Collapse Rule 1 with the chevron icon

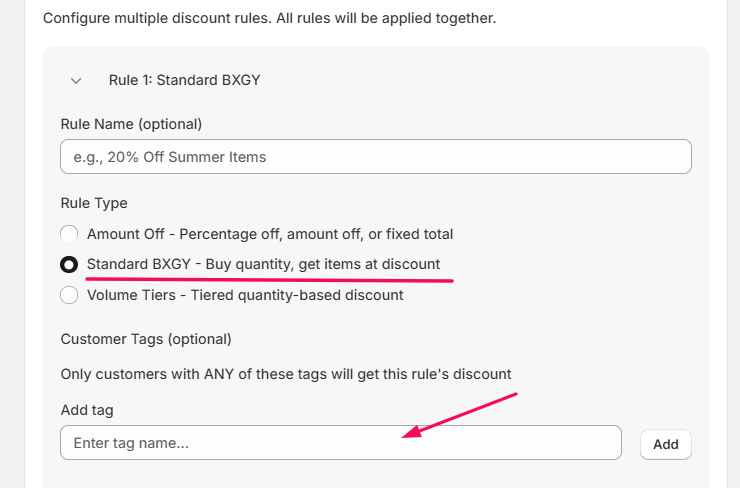tap(76, 80)
